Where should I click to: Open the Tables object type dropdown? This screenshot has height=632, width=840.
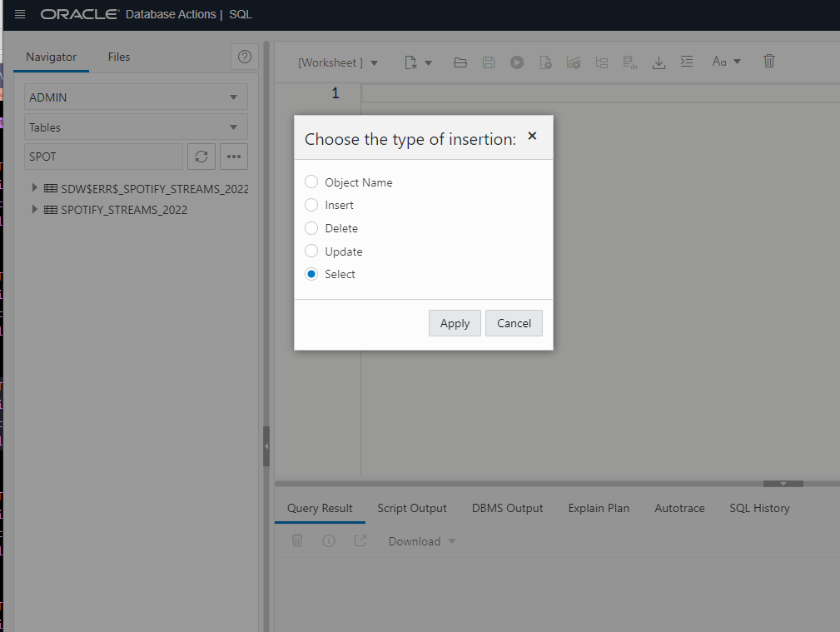[136, 127]
